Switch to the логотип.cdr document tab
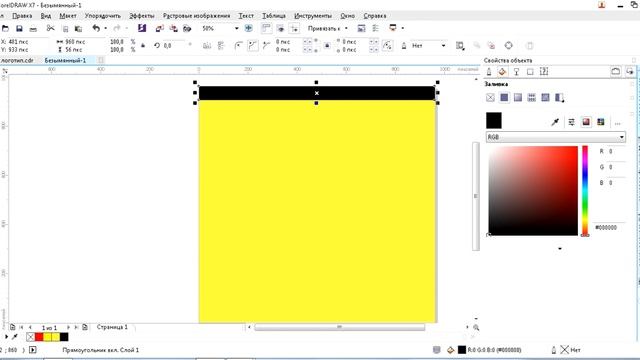The image size is (640, 360). pos(17,60)
